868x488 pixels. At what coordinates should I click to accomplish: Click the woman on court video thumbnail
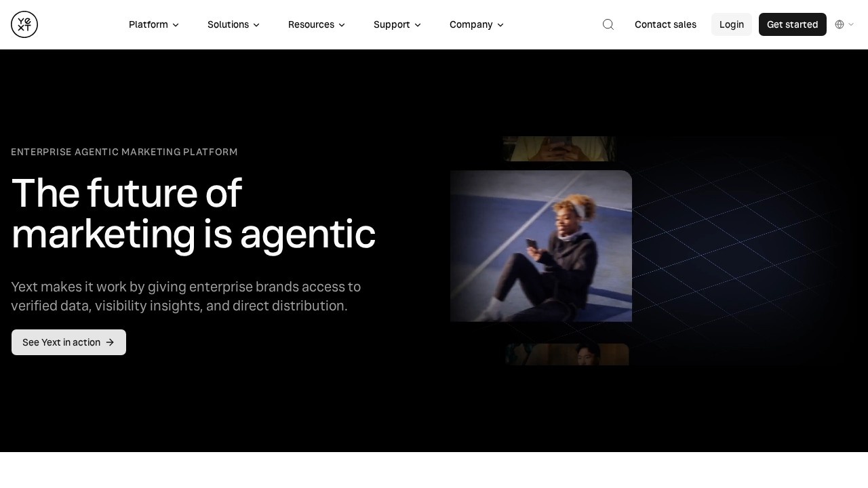[541, 246]
